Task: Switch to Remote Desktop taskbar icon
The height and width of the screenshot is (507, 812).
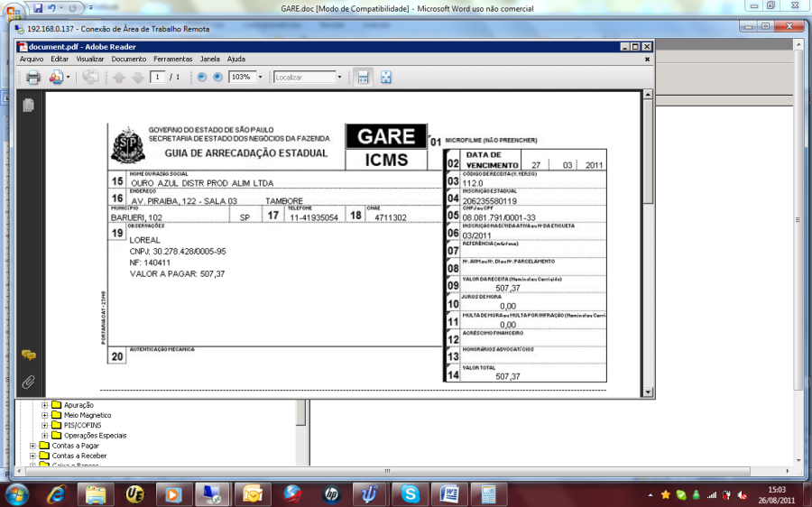Action: (x=213, y=494)
